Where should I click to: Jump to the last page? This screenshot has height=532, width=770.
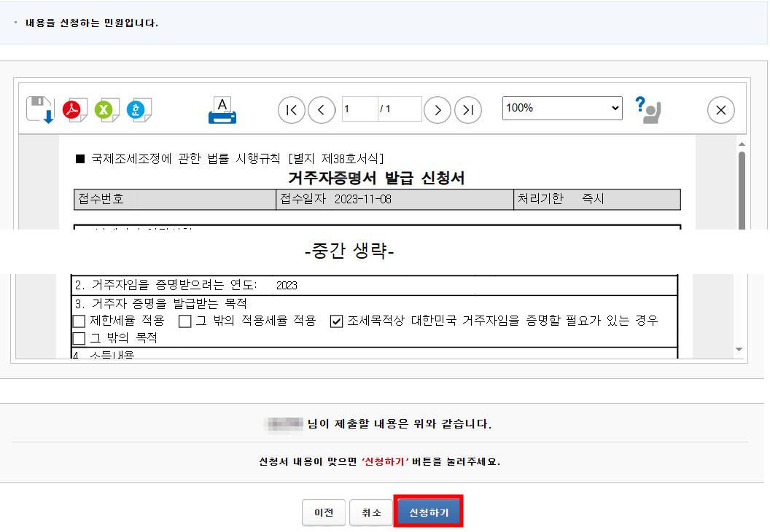pos(468,109)
